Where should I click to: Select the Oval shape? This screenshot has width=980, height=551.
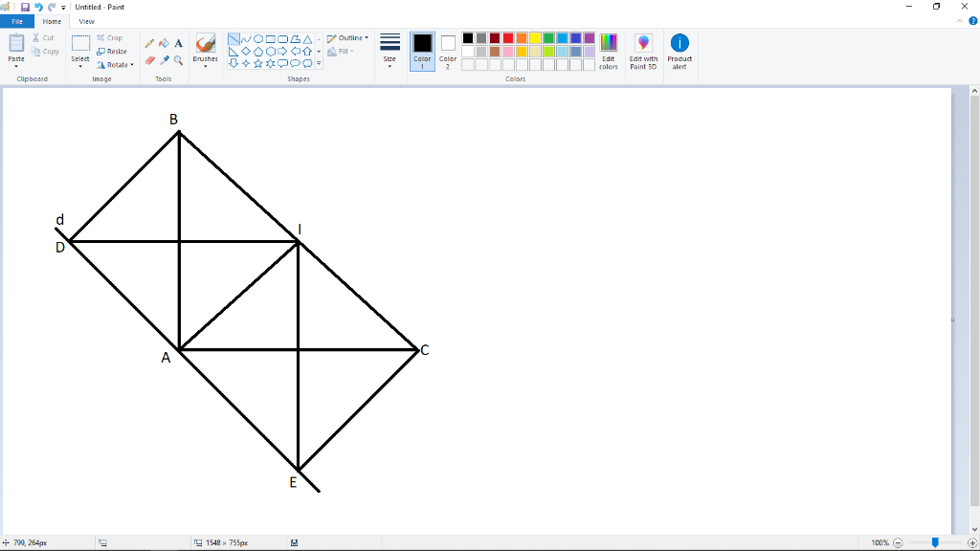(x=258, y=38)
